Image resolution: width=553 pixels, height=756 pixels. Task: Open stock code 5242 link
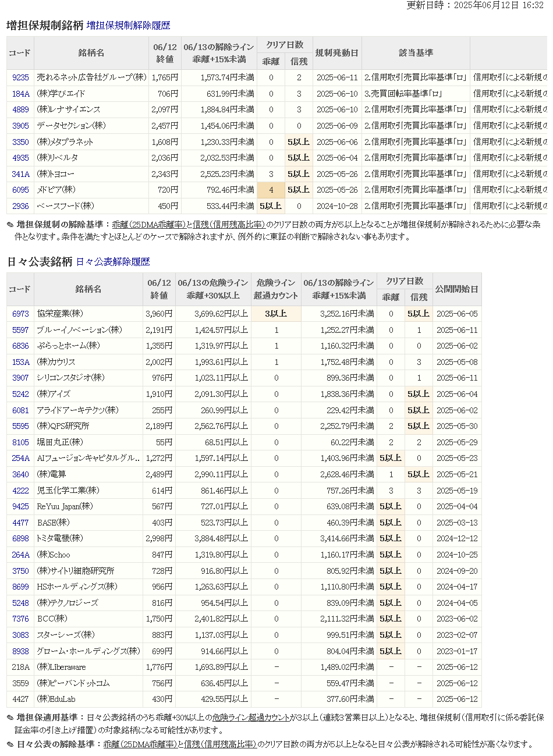20,394
